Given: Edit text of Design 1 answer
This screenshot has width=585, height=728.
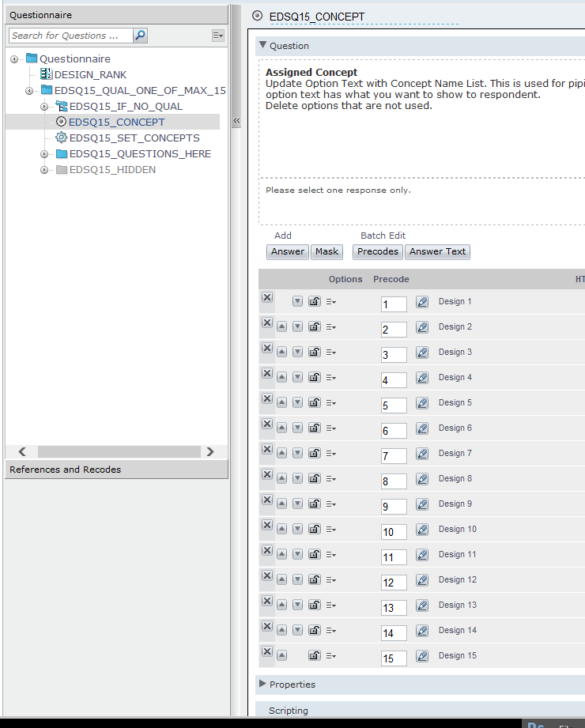Looking at the screenshot, I should [422, 302].
